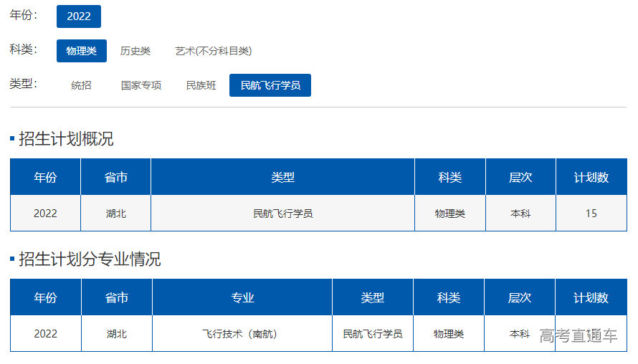638x364 pixels.
Task: Click the 招生计划概况 section heading
Action: click(66, 139)
